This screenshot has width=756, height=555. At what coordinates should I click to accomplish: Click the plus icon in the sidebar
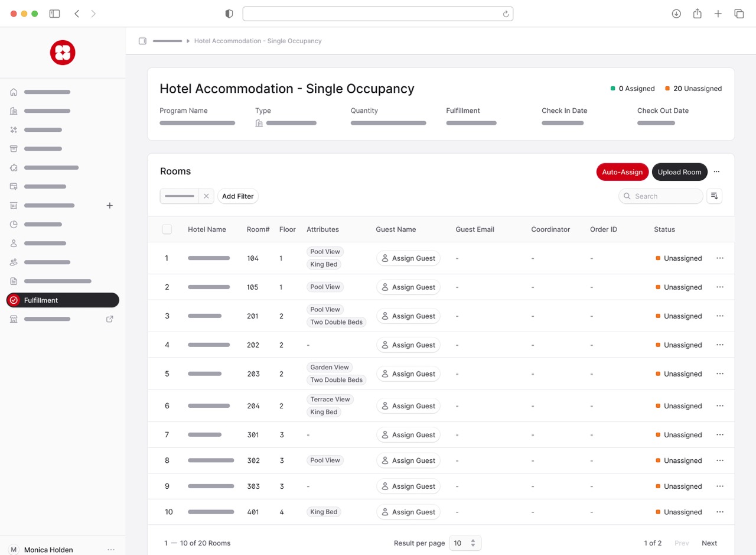tap(109, 206)
